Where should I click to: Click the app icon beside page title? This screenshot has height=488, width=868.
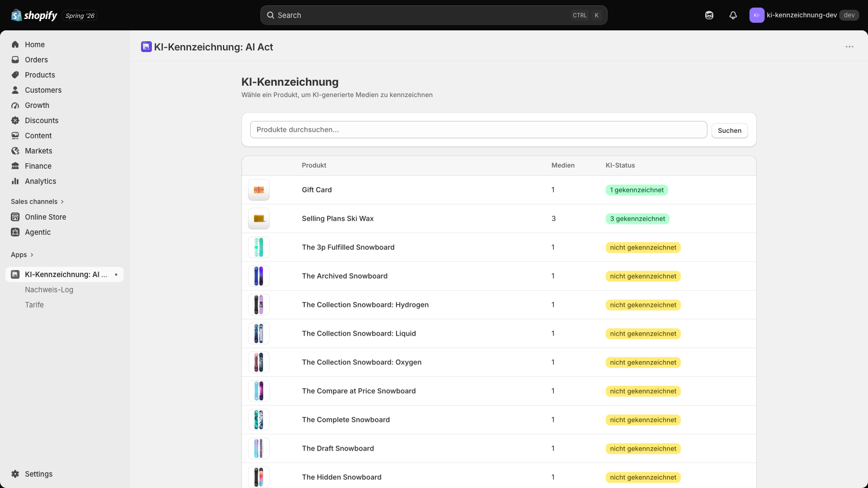coord(146,47)
